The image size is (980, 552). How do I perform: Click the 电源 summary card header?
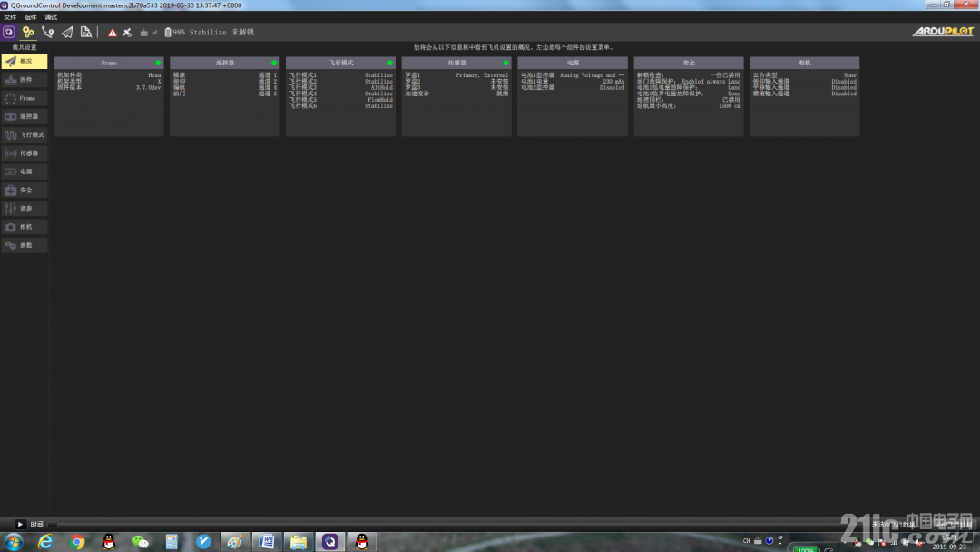click(x=573, y=64)
